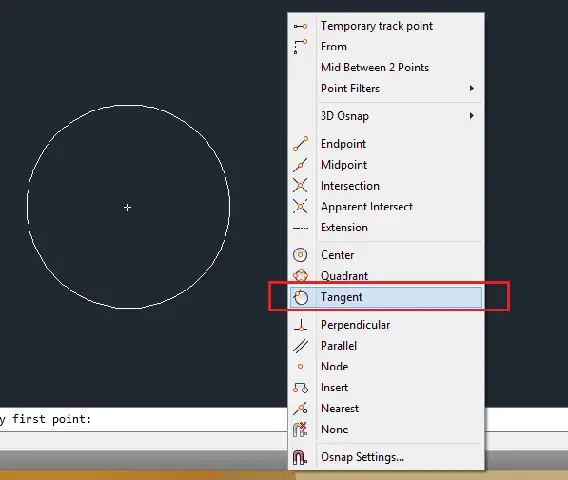This screenshot has height=480, width=568.
Task: Choose the From menu entry
Action: click(x=386, y=47)
